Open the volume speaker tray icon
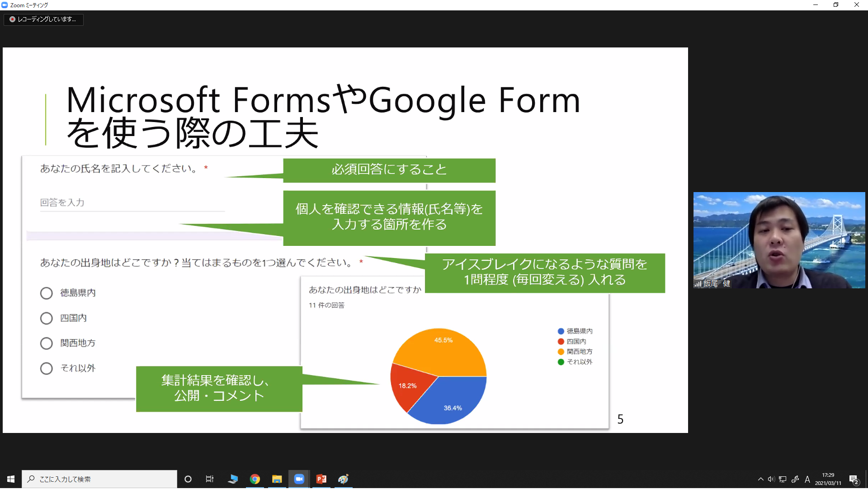Viewport: 868px width, 489px height. [x=771, y=480]
